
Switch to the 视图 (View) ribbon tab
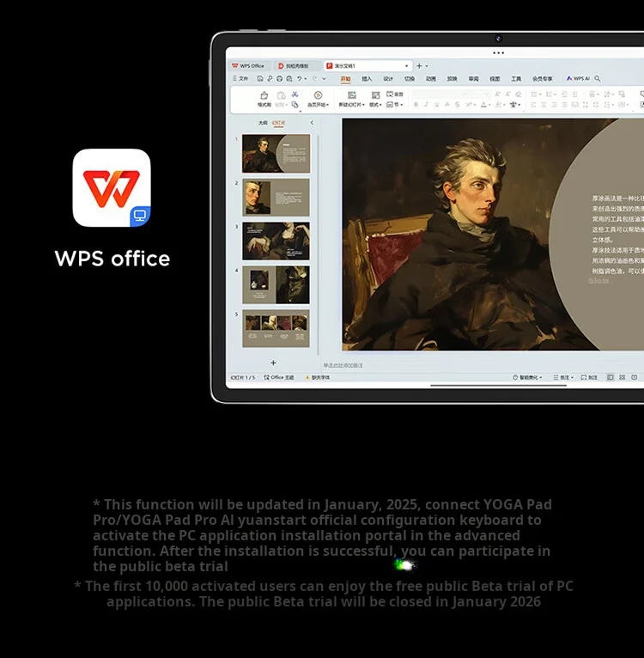[x=495, y=79]
